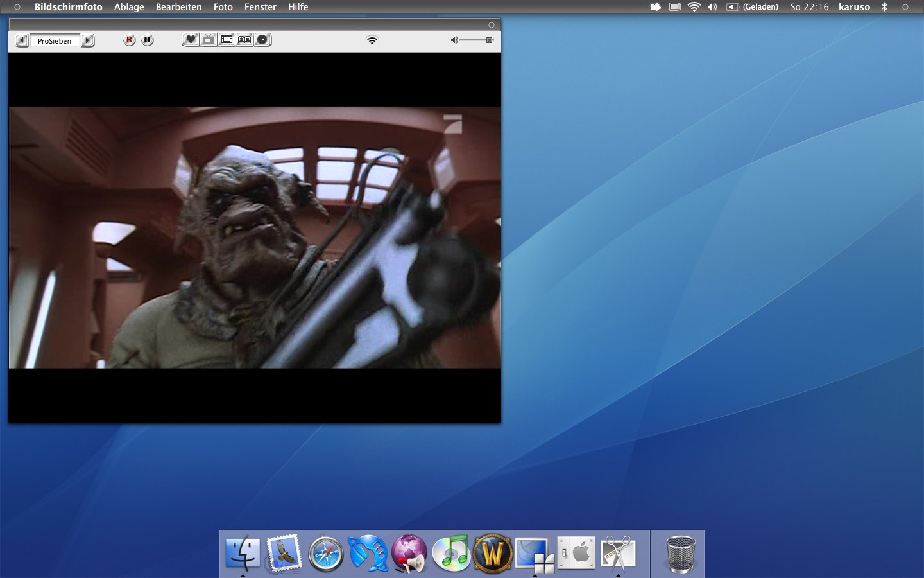Click the cloud-shaped menu bar icon
The width and height of the screenshot is (924, 578).
click(655, 7)
